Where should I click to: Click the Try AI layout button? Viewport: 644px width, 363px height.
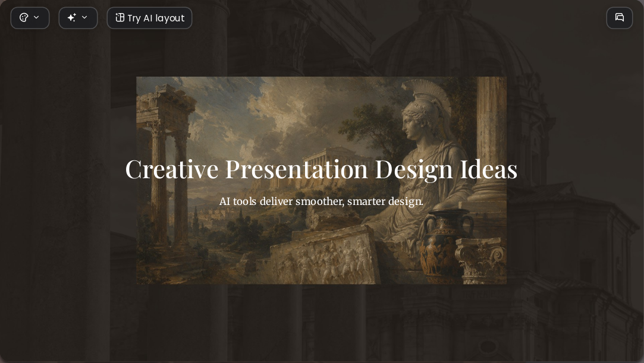(149, 18)
